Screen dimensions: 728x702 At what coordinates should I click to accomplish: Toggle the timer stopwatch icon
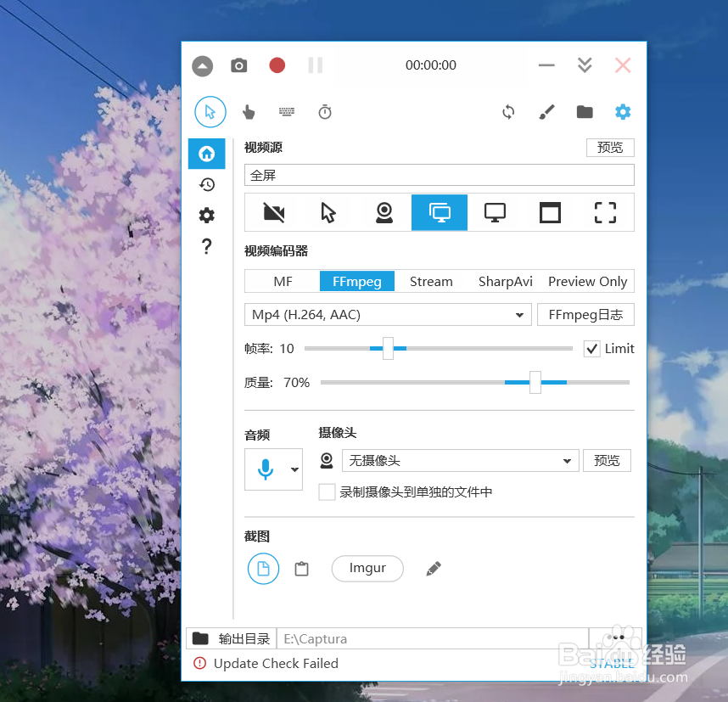325,112
